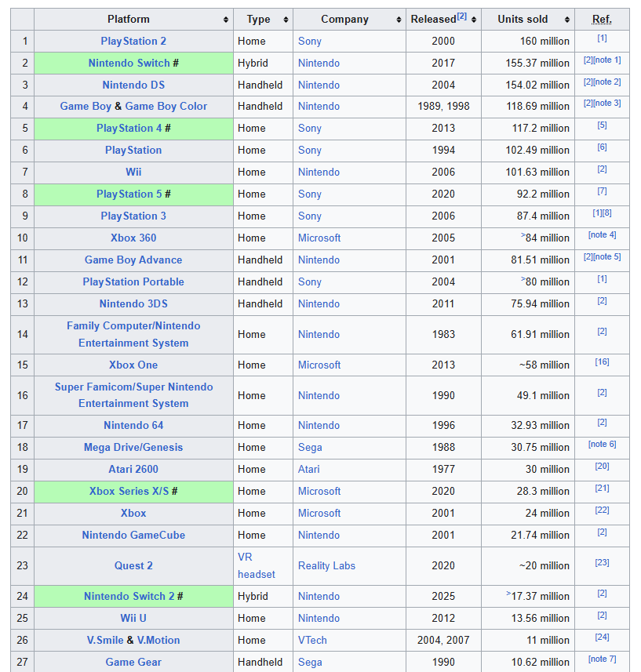This screenshot has width=641, height=672.
Task: Open the Nintendo GameCube link
Action: pos(133,535)
